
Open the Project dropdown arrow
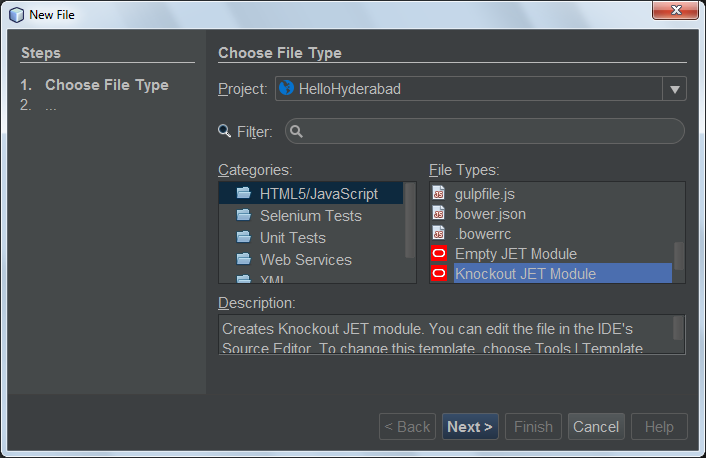[674, 89]
